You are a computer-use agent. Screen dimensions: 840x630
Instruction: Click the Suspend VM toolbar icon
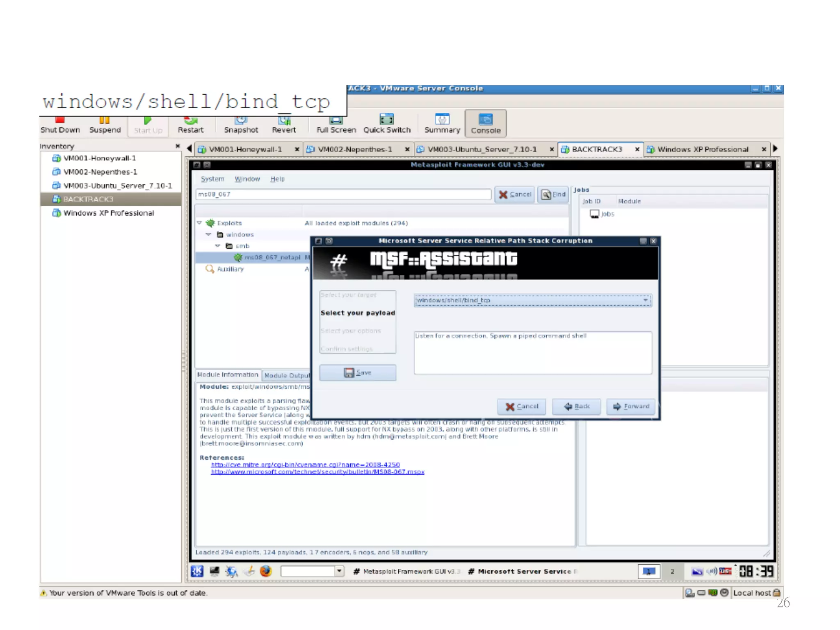point(105,120)
